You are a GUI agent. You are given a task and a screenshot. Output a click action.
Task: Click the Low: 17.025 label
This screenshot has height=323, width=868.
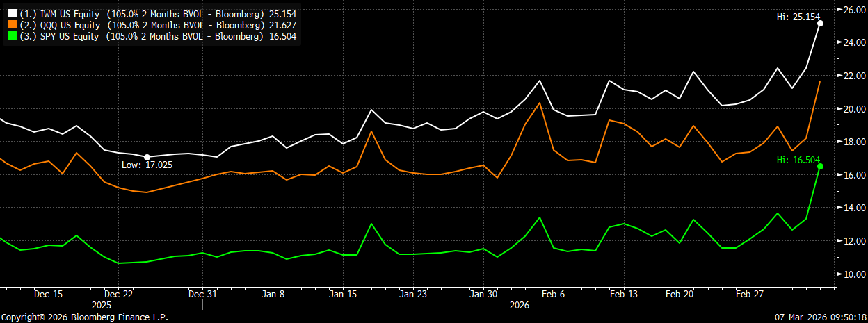coord(148,164)
